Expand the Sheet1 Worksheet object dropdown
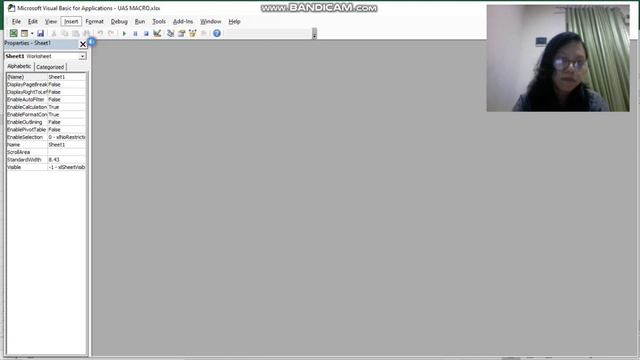The width and height of the screenshot is (640, 360). [82, 56]
